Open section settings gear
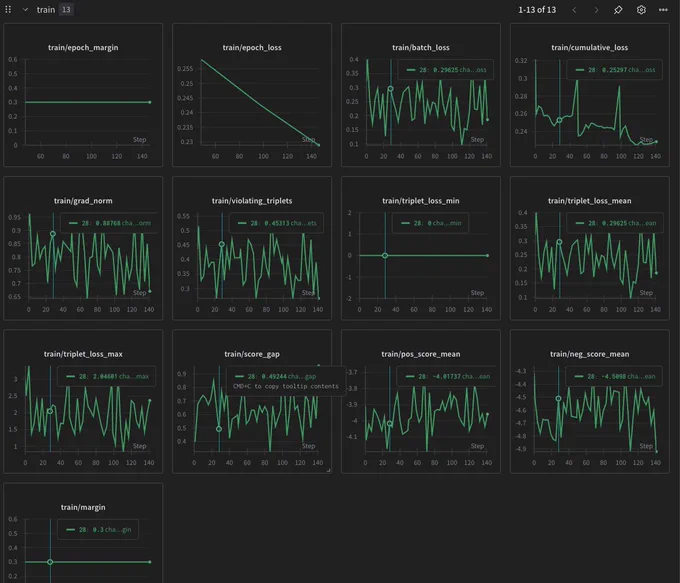680x583 pixels. pos(641,10)
